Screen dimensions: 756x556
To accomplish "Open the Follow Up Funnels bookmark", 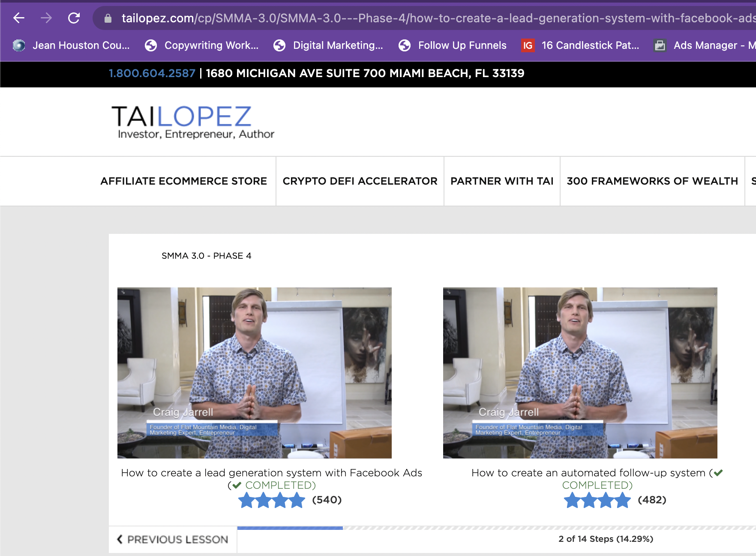I will click(452, 45).
